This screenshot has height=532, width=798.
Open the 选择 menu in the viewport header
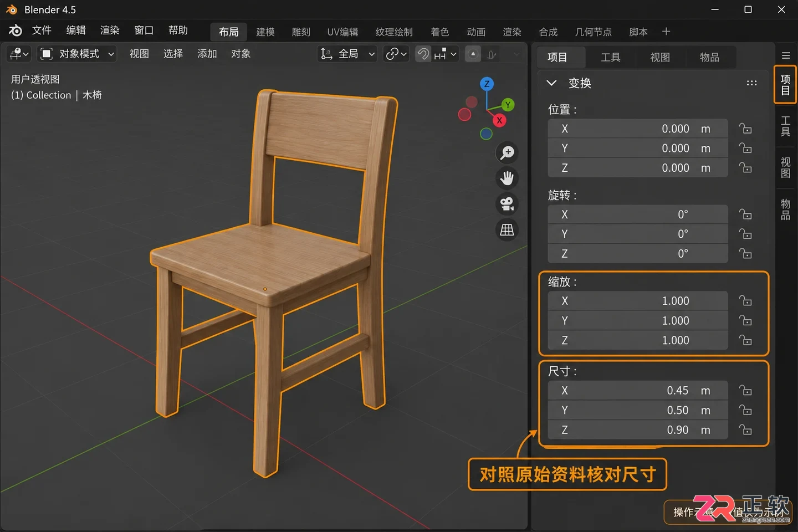click(173, 54)
